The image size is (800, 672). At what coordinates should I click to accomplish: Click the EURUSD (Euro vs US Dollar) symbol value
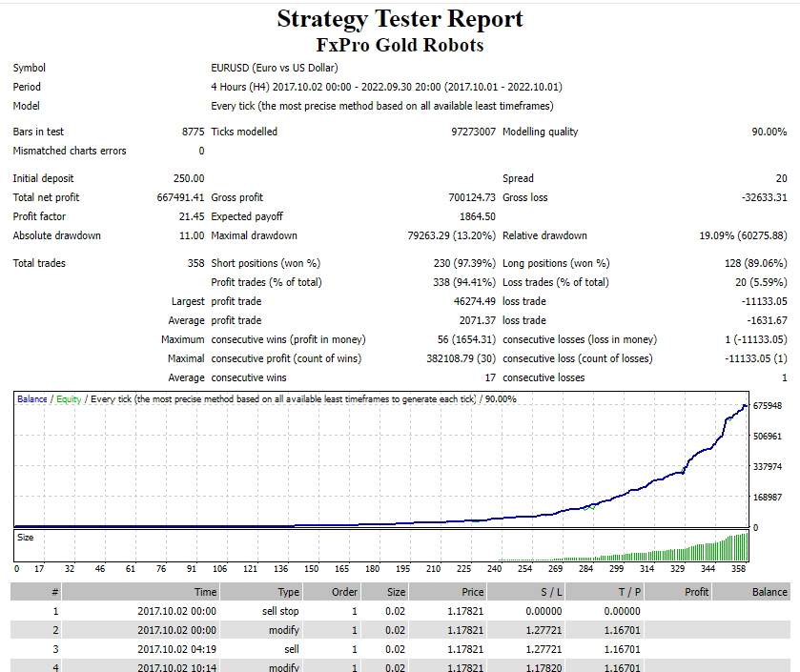point(275,68)
